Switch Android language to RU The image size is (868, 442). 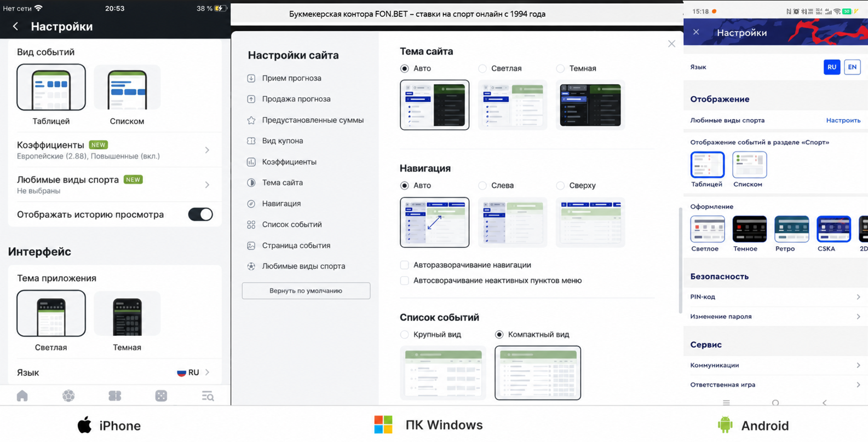click(832, 67)
